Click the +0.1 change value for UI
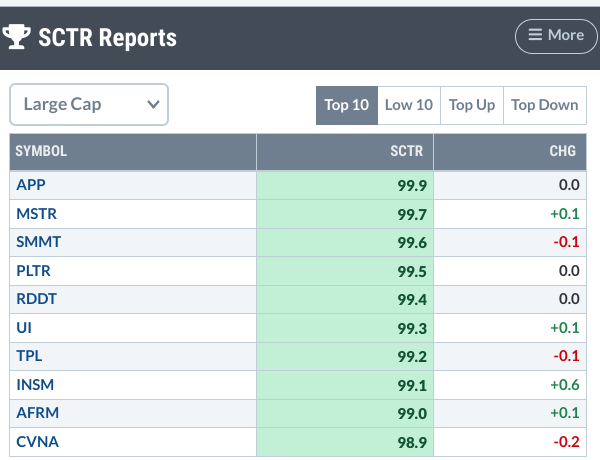 pos(565,328)
